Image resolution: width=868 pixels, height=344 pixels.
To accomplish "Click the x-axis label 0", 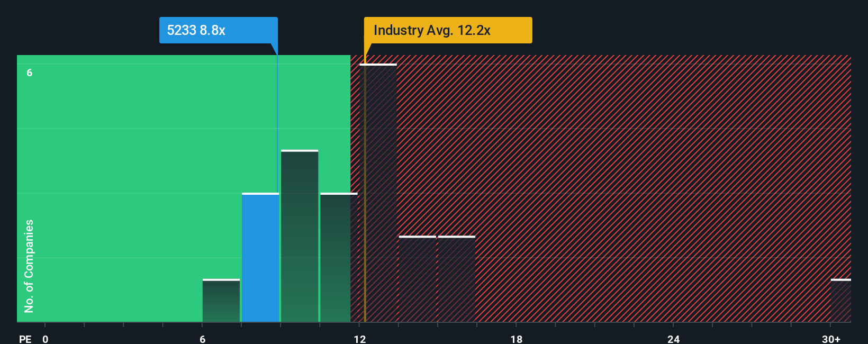I will coord(46,339).
